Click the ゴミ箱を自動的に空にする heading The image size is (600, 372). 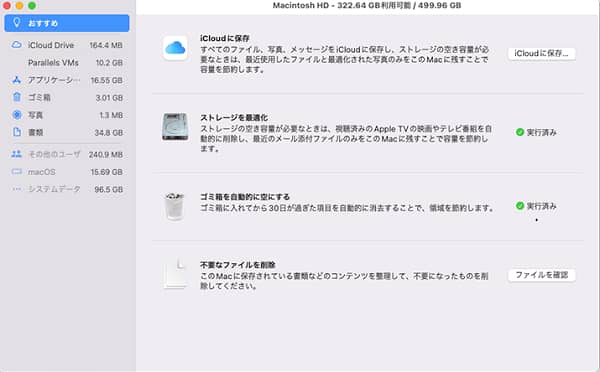coord(245,197)
